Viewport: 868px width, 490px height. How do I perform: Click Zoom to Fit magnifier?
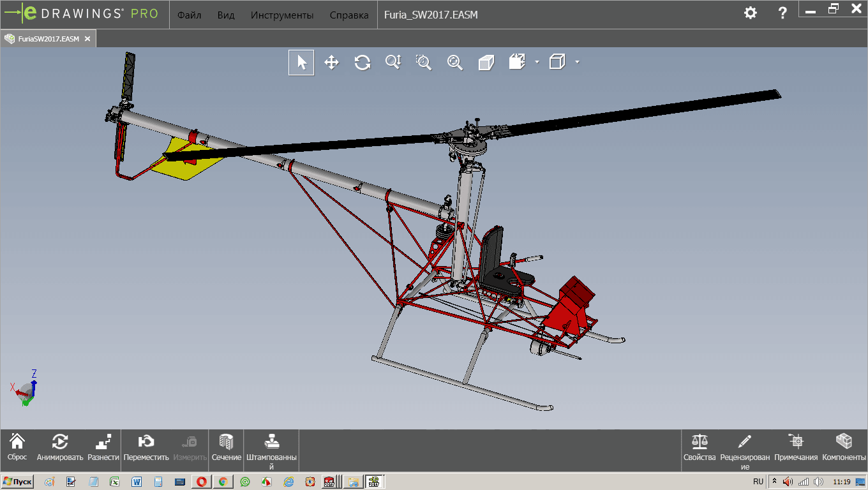click(454, 63)
